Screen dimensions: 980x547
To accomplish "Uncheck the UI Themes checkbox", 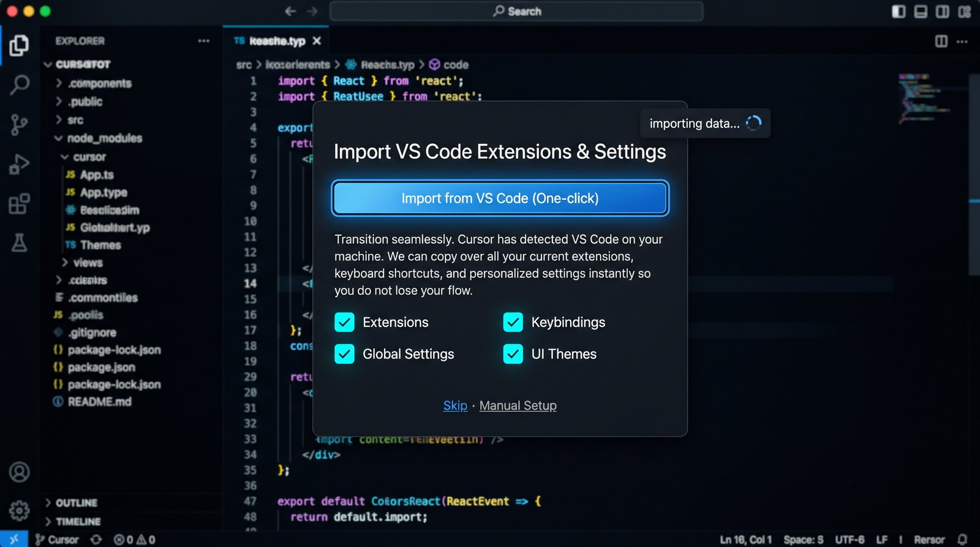I will 513,354.
